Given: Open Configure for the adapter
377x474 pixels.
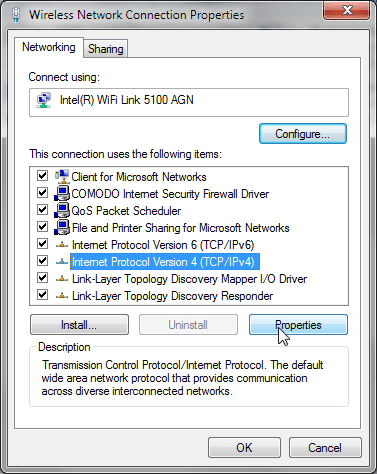Looking at the screenshot, I should click(x=303, y=134).
